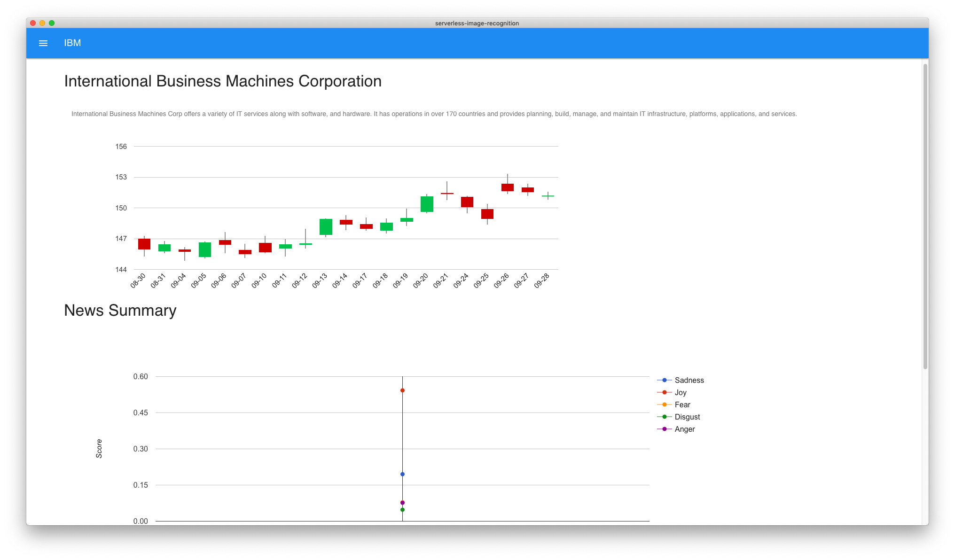Toggle the Sadness legend entry

(689, 380)
